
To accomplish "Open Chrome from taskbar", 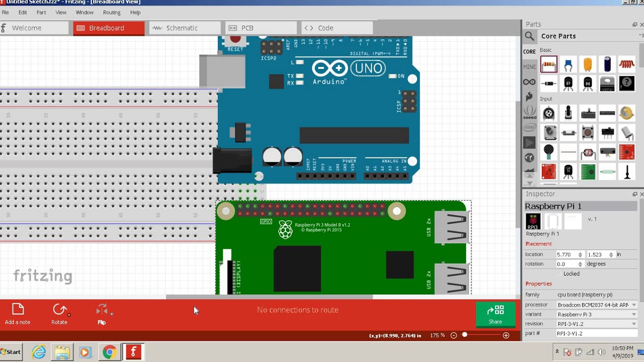I will [109, 352].
